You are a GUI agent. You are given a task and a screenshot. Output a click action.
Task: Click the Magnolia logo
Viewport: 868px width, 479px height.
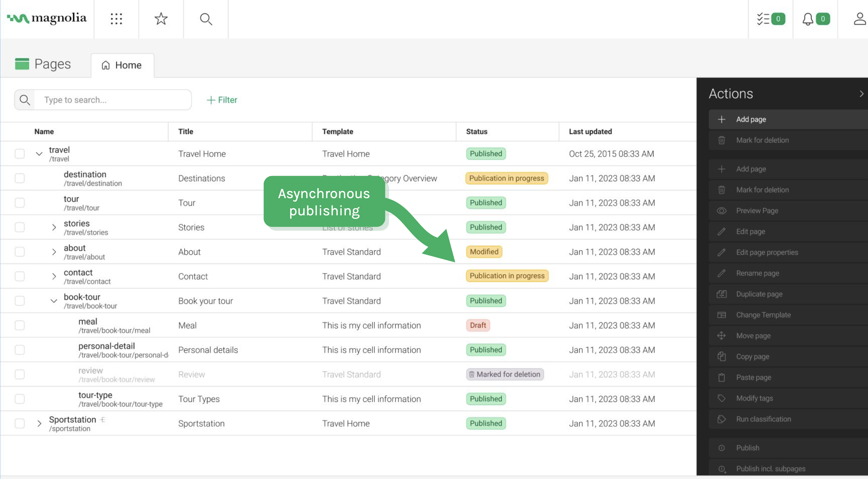(46, 18)
